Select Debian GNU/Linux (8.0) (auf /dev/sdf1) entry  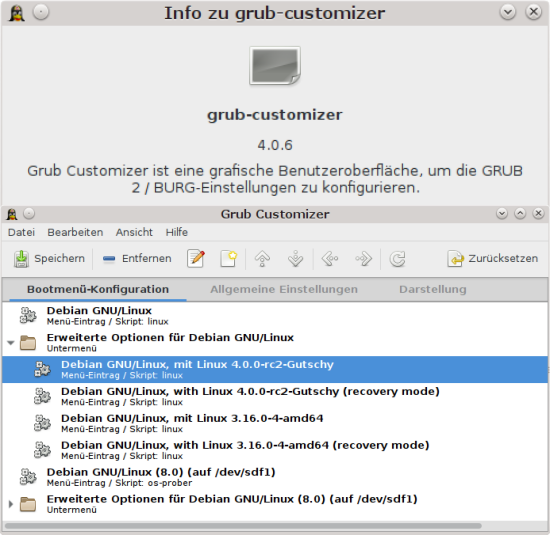coord(275,477)
